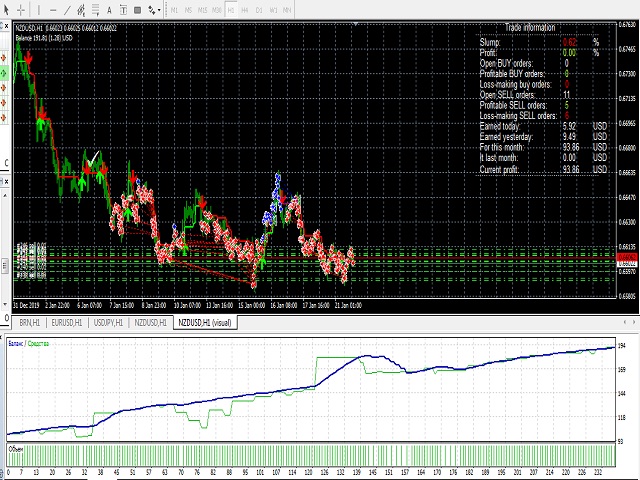640x480 pixels.
Task: Click the white checkmark on the chart
Action: point(94,158)
